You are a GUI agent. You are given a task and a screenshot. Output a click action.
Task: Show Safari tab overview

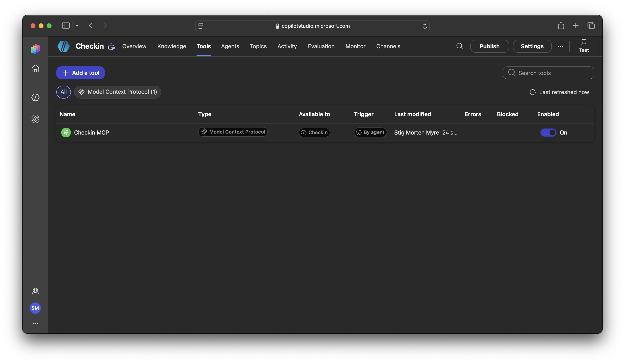(591, 26)
